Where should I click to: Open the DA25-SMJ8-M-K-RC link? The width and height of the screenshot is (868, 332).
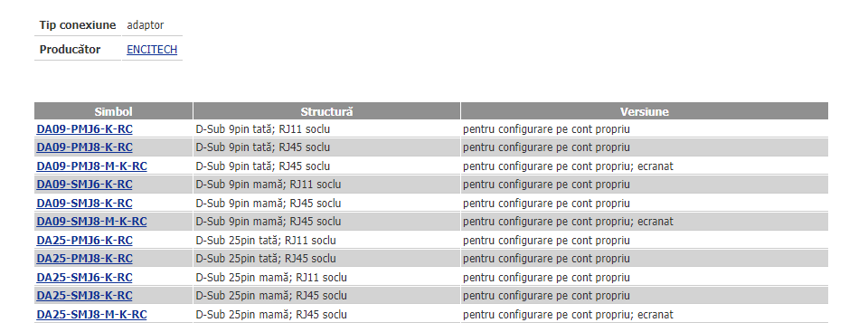pos(92,315)
